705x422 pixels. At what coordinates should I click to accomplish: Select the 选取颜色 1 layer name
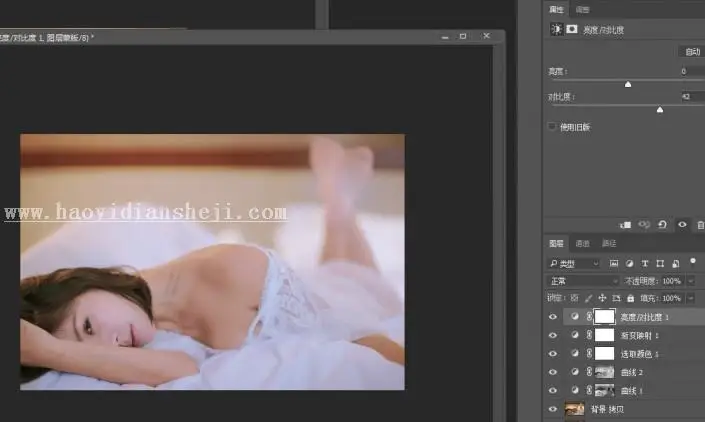(639, 354)
